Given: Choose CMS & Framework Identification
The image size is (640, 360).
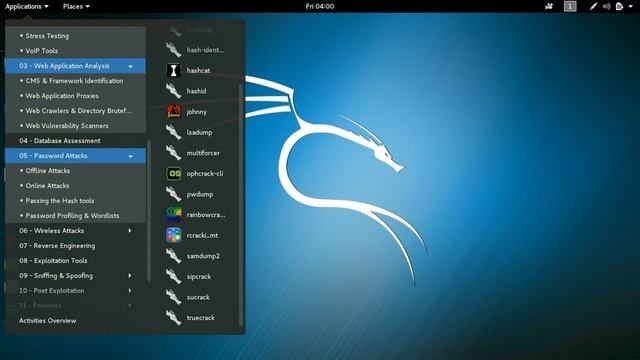Looking at the screenshot, I should 75,81.
